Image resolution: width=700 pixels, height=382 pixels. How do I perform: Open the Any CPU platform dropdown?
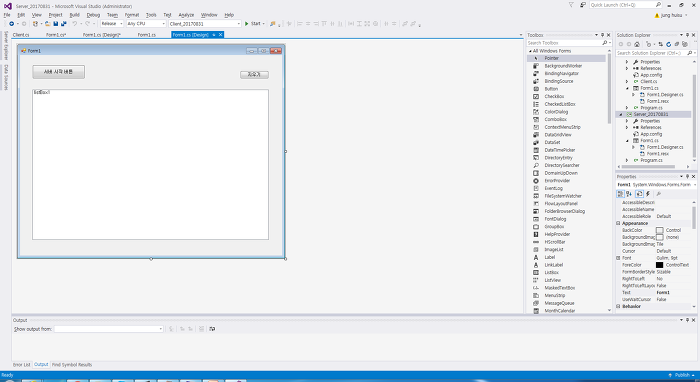(146, 24)
